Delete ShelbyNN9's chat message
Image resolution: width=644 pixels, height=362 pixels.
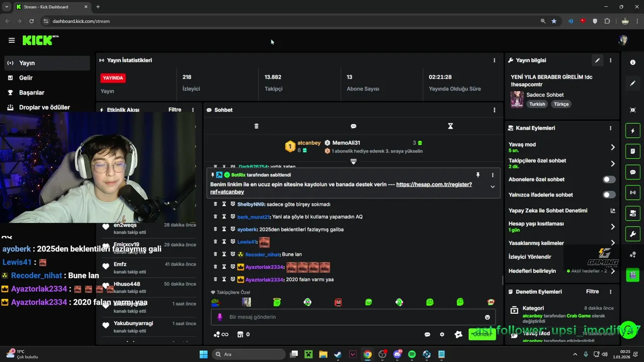point(215,204)
